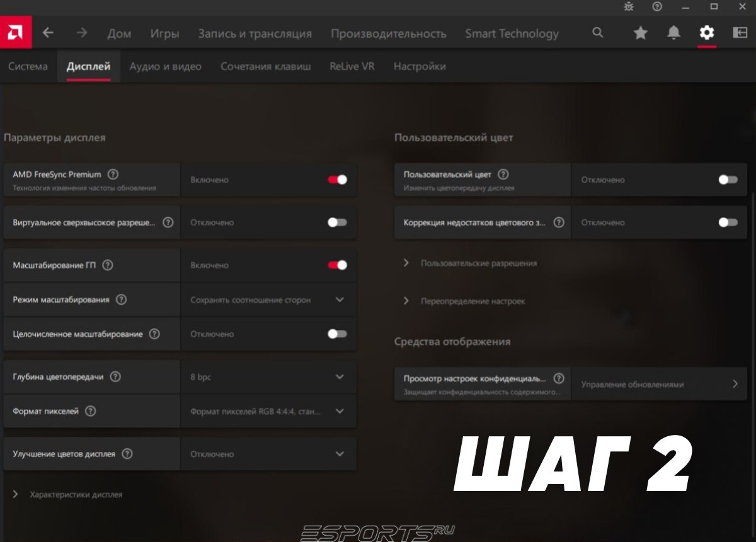Switch to Сочетания клавиш tab

(x=265, y=66)
